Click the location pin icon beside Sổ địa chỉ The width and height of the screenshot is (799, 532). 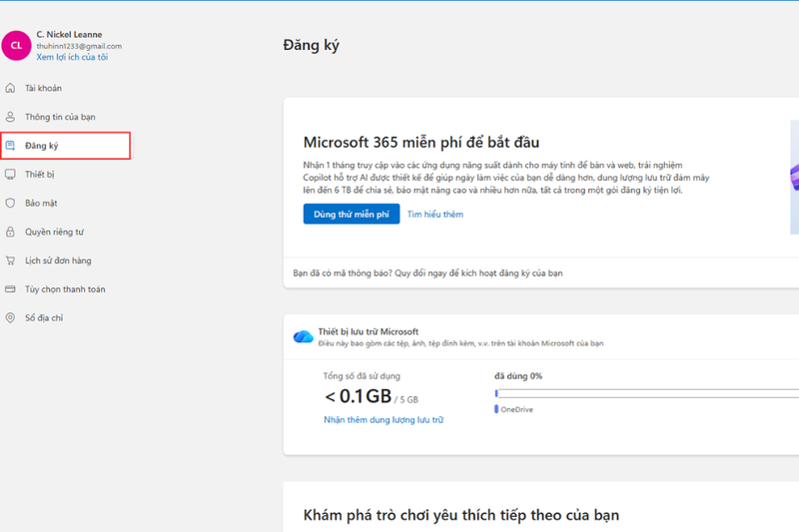pyautogui.click(x=10, y=317)
